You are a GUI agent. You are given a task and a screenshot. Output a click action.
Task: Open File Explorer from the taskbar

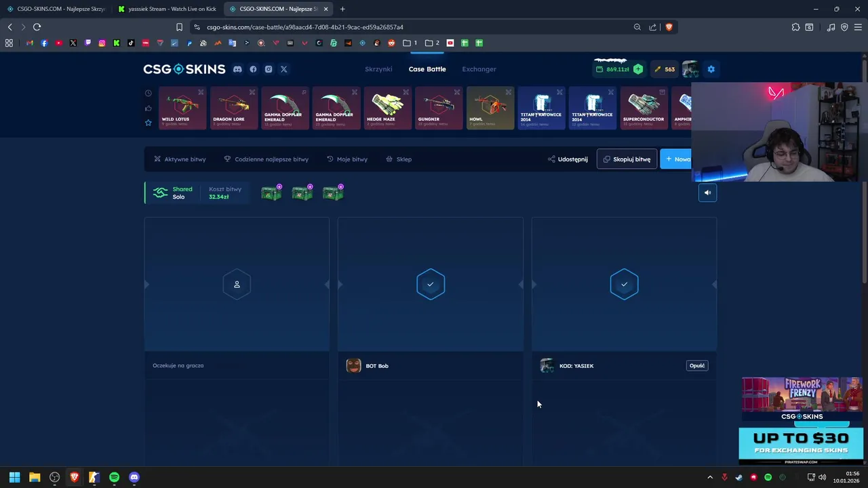point(35,477)
